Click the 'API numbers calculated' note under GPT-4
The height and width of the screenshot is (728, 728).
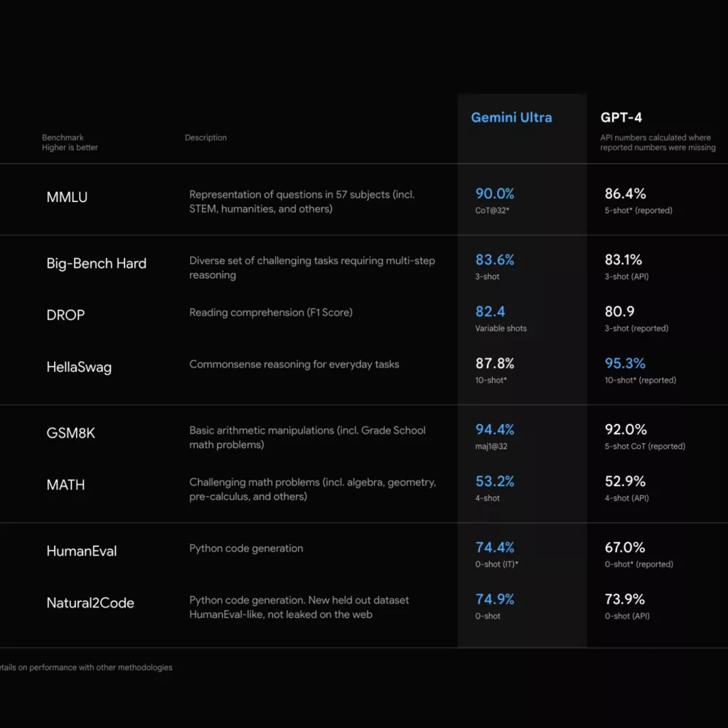click(658, 142)
